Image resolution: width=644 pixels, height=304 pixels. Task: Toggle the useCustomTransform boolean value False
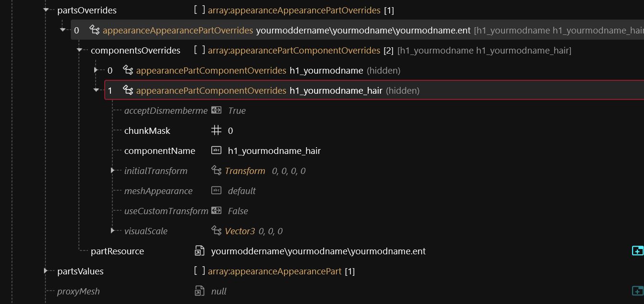pos(238,211)
